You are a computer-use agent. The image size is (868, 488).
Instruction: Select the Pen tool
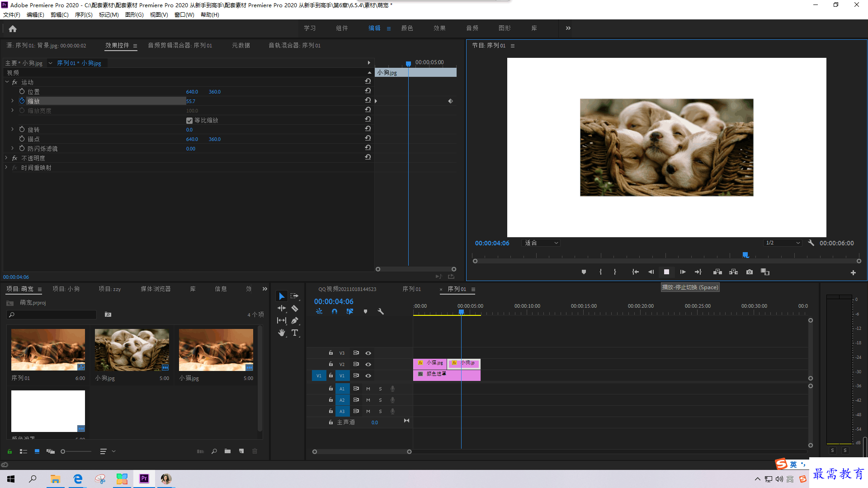(x=295, y=320)
